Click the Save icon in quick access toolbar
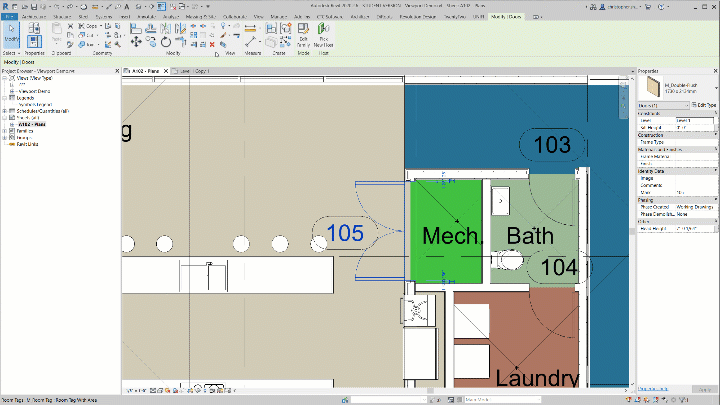Screen dimensions: 720x405 (x=34, y=7)
